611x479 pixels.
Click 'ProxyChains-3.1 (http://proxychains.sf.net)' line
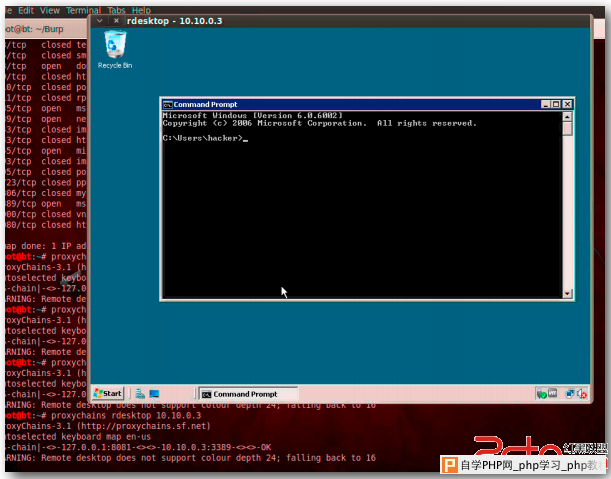[x=108, y=426]
